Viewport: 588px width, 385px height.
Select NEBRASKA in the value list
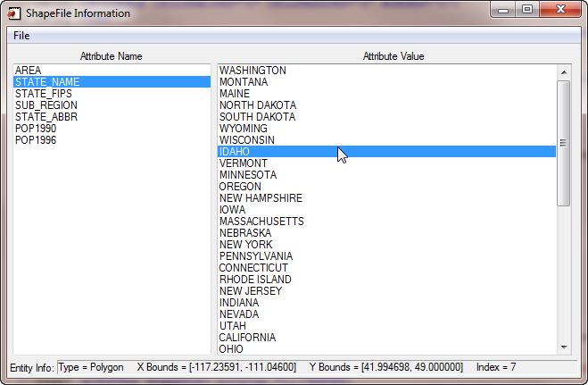pos(386,233)
